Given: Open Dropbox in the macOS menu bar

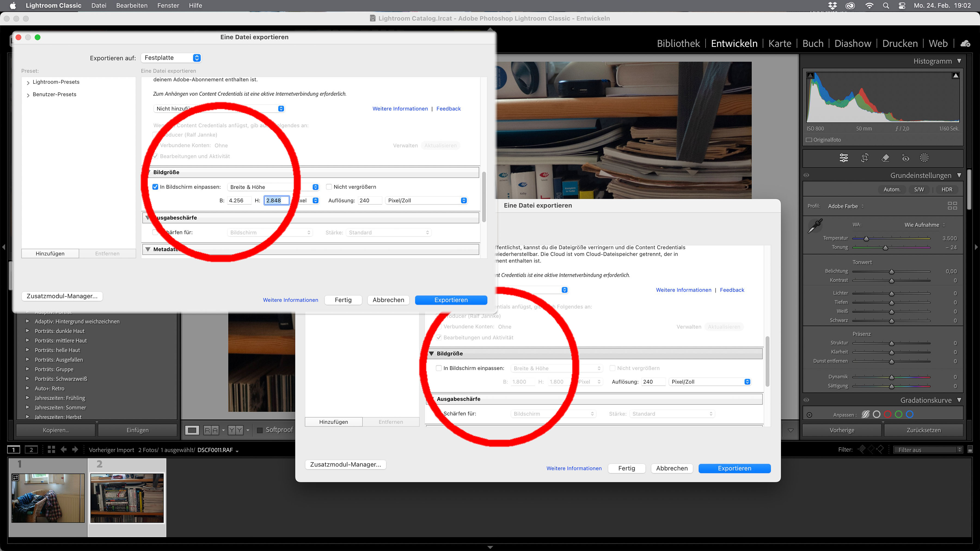Looking at the screenshot, I should (x=832, y=6).
